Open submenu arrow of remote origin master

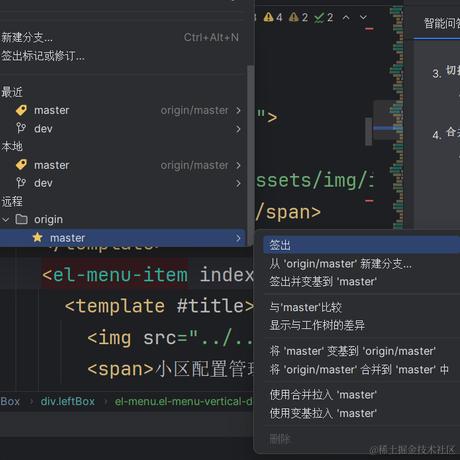click(x=238, y=238)
